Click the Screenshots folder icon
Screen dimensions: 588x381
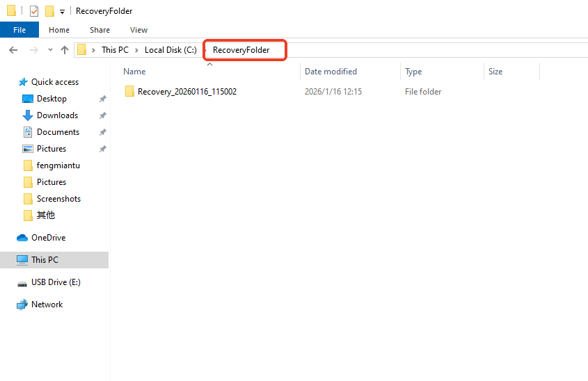(x=28, y=199)
